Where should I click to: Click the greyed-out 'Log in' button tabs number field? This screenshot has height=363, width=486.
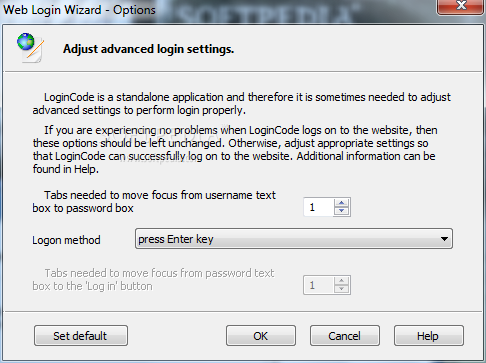coord(319,285)
